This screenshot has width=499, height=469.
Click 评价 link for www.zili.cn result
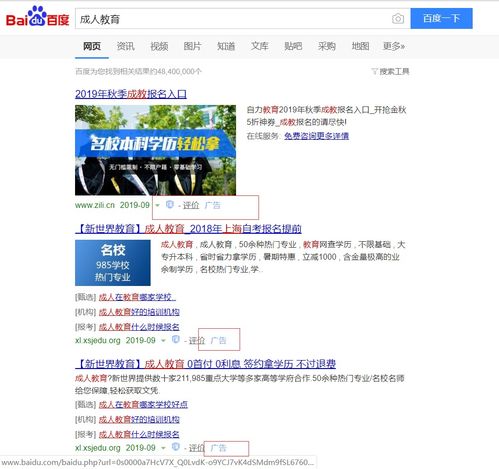[191, 205]
